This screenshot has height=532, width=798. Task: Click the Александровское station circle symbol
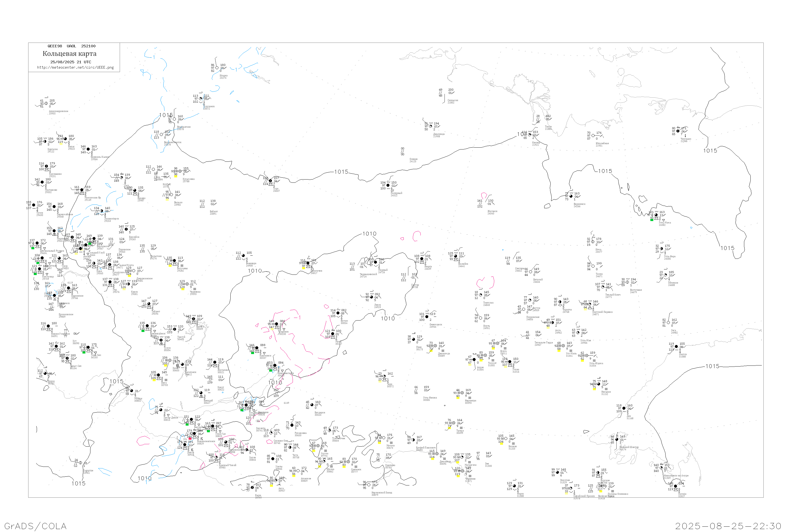(47, 103)
